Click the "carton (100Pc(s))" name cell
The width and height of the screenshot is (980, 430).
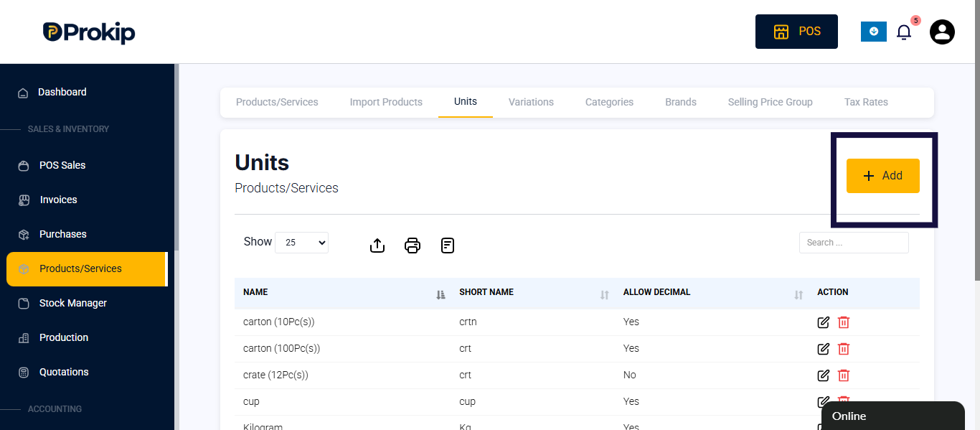(282, 348)
